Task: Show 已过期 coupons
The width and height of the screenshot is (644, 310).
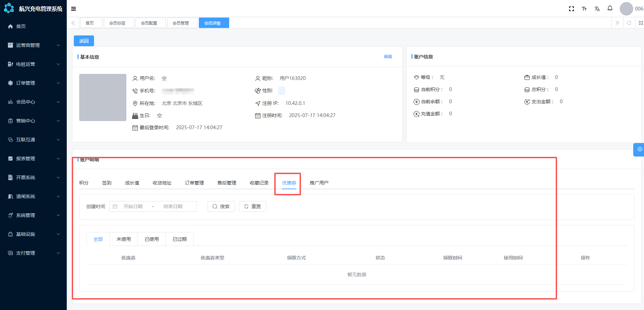Action: coord(179,239)
